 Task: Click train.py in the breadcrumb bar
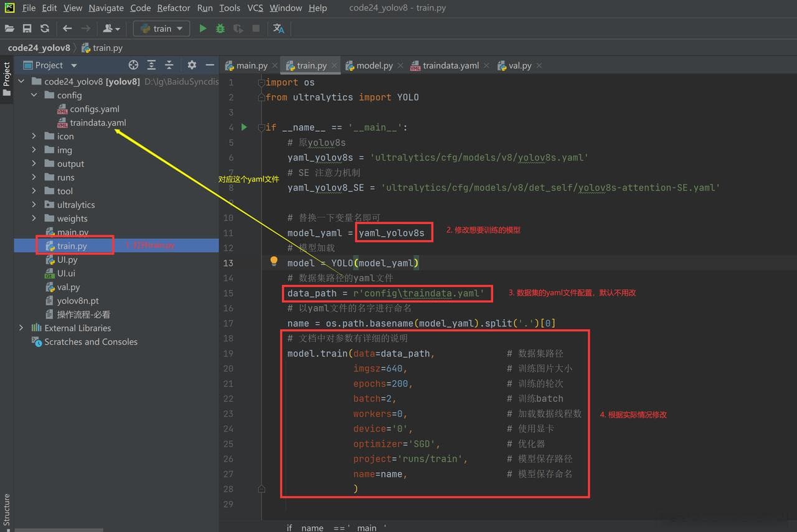click(102, 48)
